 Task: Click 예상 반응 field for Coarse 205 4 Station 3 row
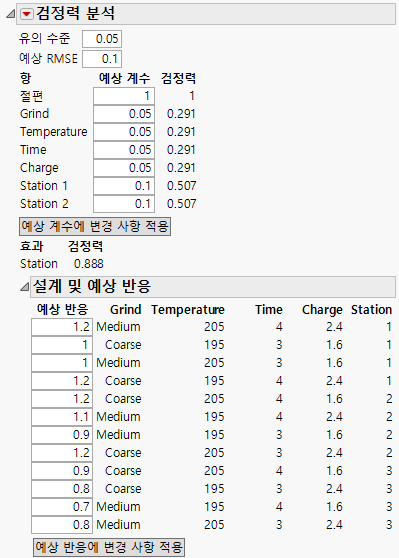click(x=62, y=471)
